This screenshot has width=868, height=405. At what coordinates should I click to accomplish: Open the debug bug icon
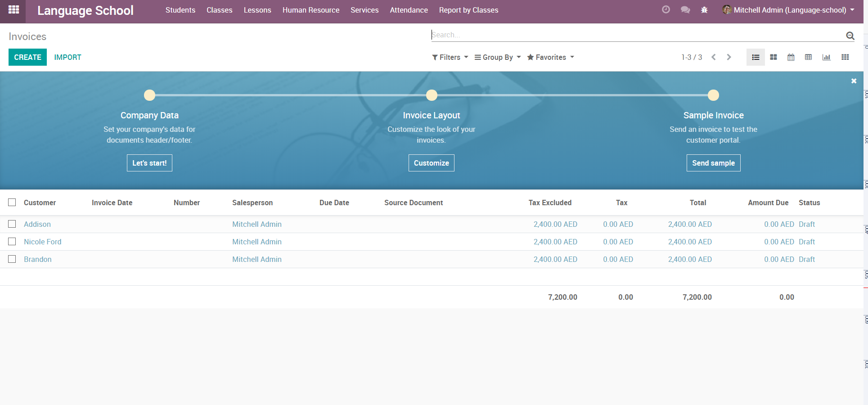(x=704, y=10)
